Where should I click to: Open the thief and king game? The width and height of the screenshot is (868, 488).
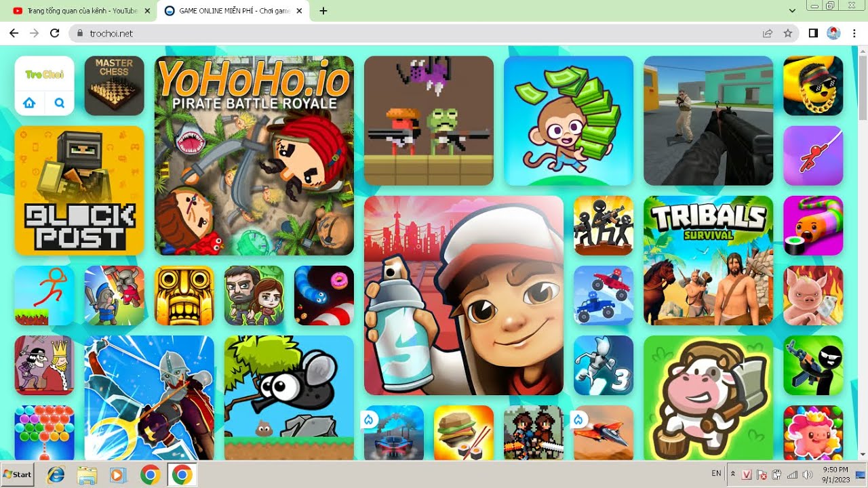(x=44, y=365)
